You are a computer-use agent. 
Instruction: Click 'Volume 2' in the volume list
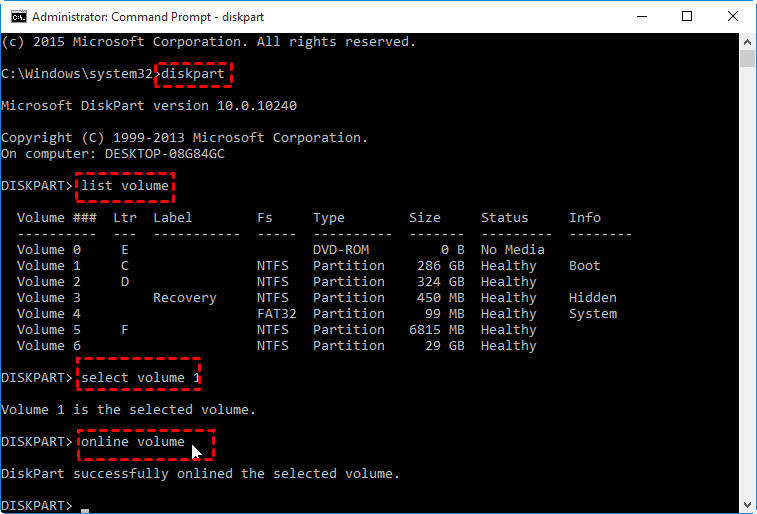pyautogui.click(x=49, y=281)
